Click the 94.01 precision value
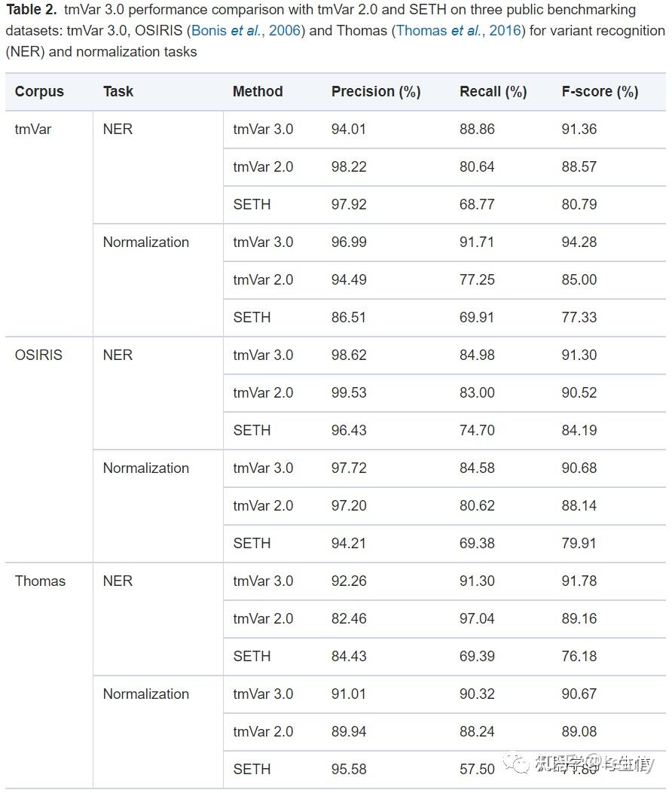 pos(348,129)
